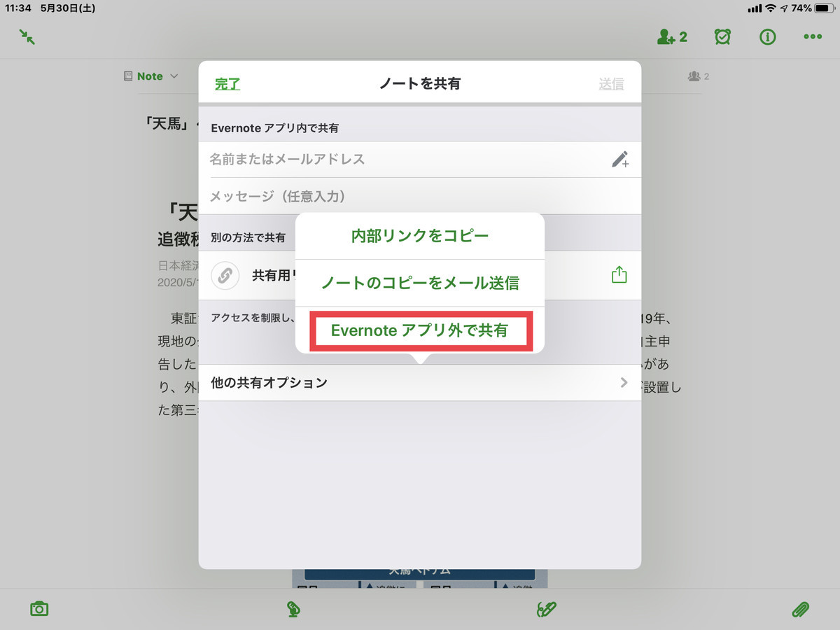Tap 完了 to close share dialog

point(227,84)
